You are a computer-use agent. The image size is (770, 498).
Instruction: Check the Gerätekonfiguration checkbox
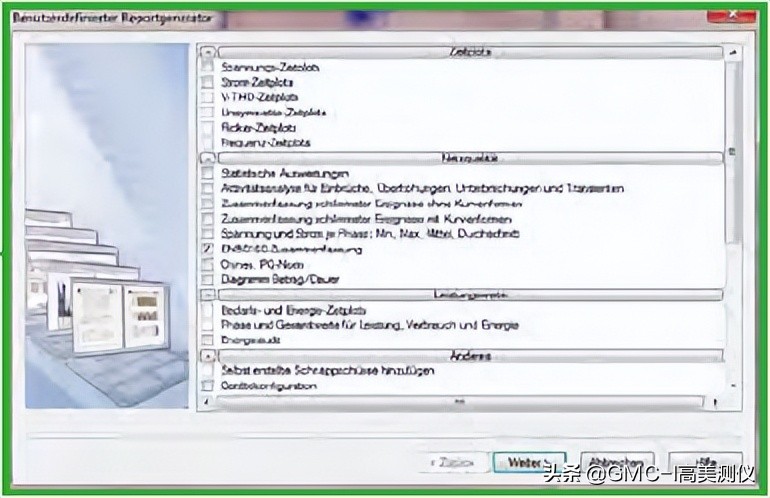(208, 386)
